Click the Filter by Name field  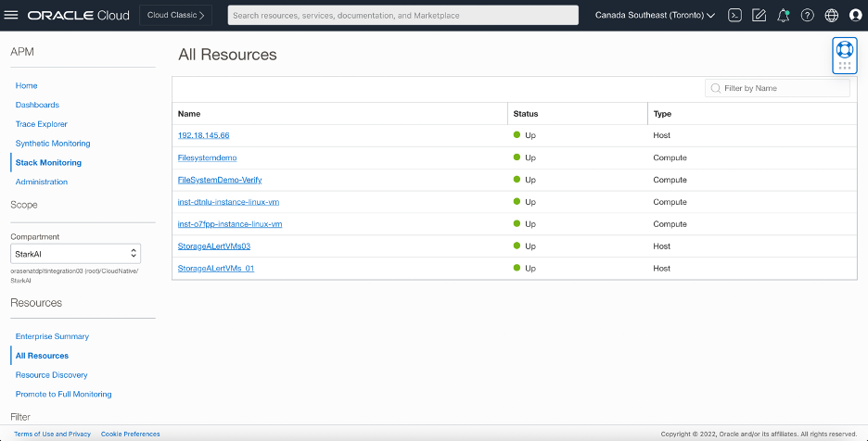[x=777, y=89]
